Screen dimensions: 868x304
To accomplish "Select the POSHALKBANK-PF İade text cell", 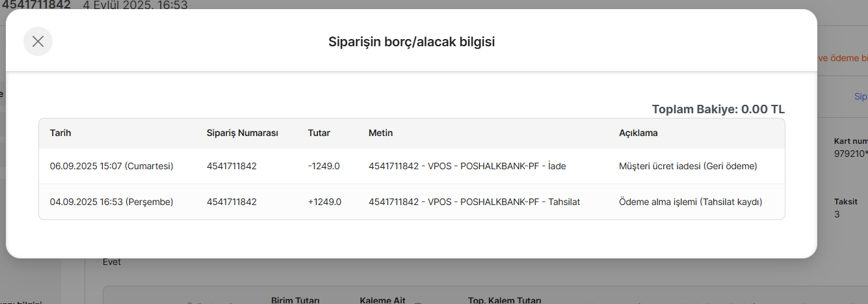I will pos(467,166).
